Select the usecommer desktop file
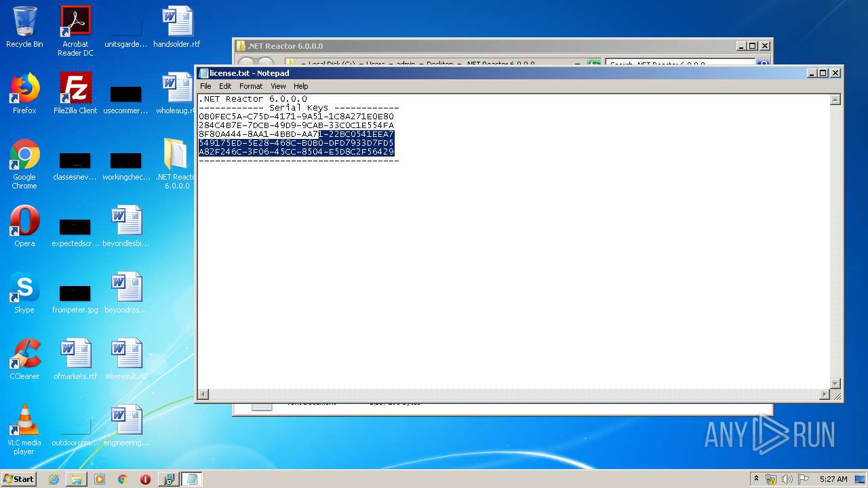This screenshot has width=868, height=488. (x=126, y=98)
